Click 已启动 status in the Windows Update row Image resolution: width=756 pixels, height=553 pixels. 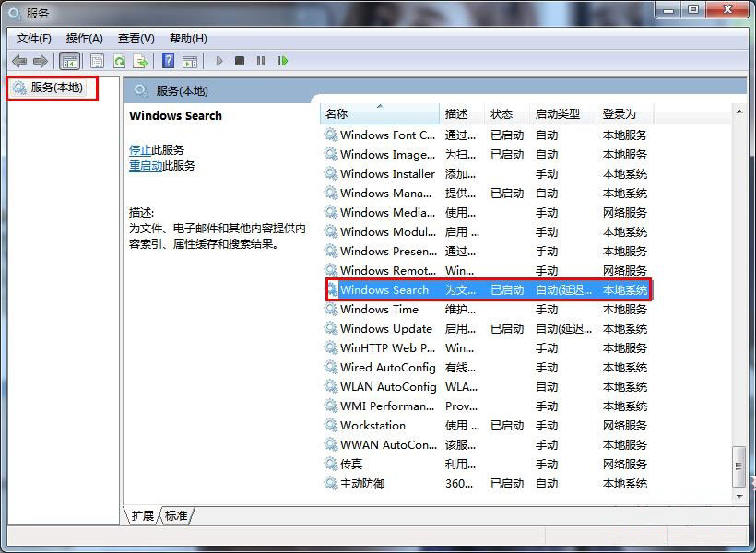click(x=507, y=328)
